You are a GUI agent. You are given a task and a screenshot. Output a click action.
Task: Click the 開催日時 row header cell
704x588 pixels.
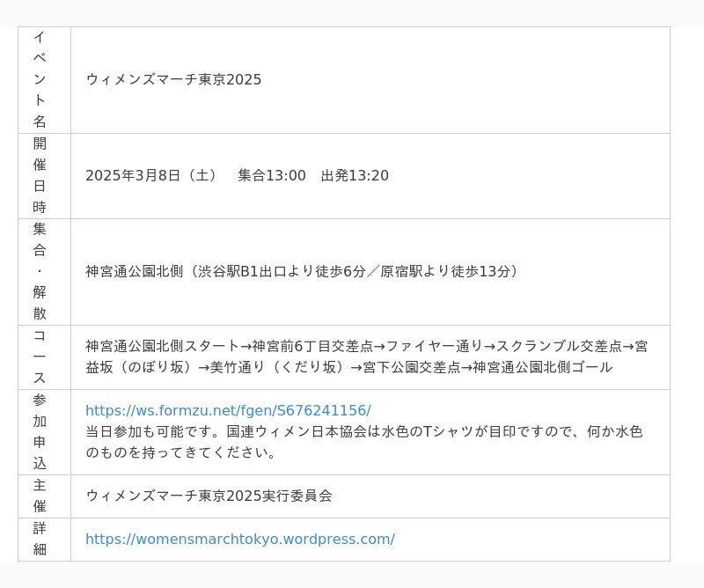[40, 175]
